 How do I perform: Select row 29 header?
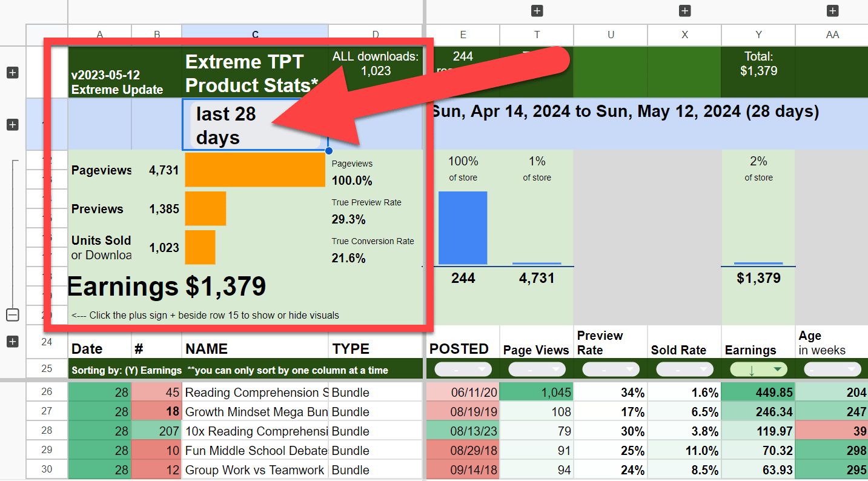(47, 450)
